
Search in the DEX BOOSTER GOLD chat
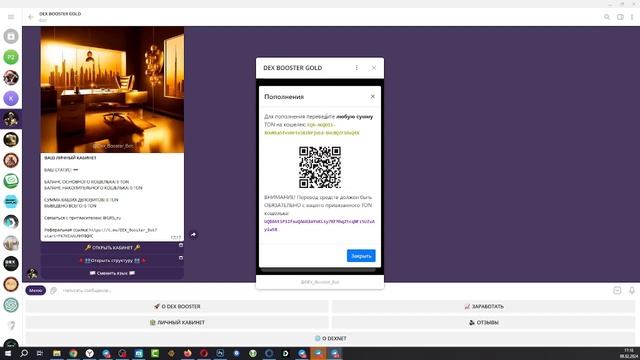tap(607, 17)
